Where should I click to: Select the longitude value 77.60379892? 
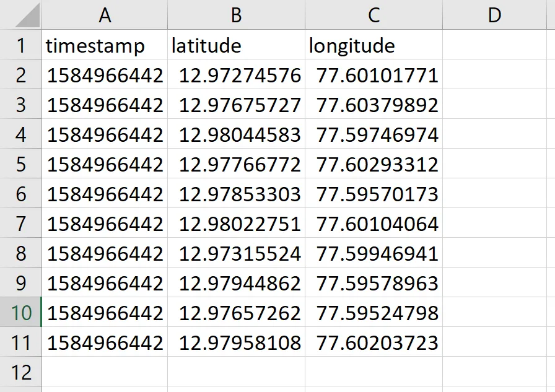pos(374,105)
